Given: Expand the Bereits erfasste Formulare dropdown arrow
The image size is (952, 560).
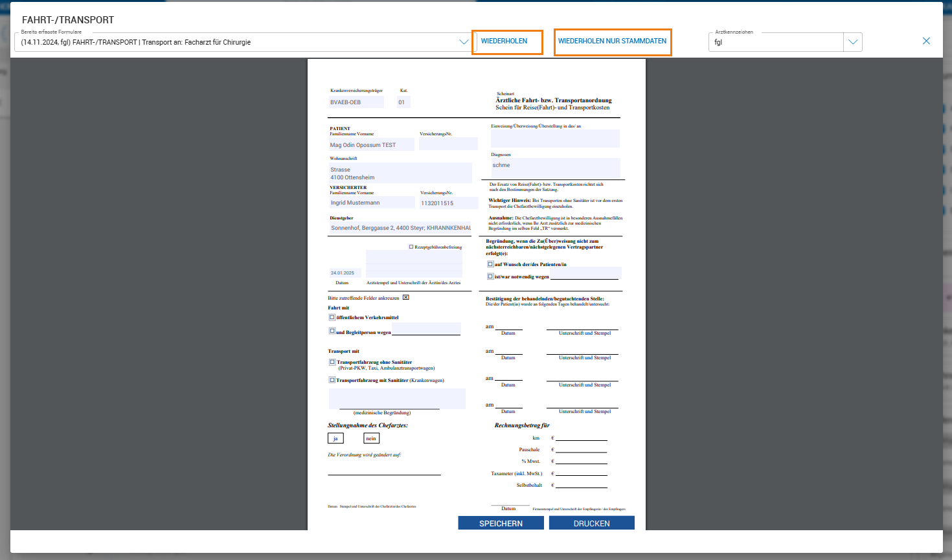Looking at the screenshot, I should [464, 42].
